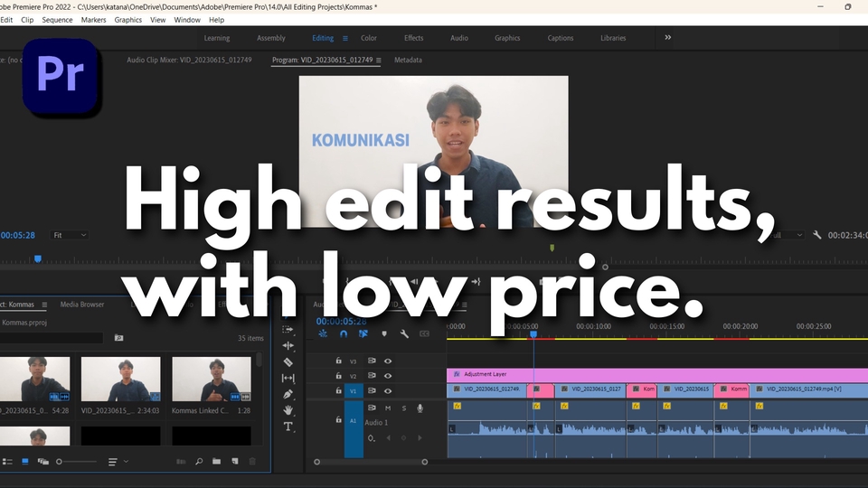Image resolution: width=868 pixels, height=488 pixels.
Task: Hide track V2 output with eye
Action: click(388, 376)
